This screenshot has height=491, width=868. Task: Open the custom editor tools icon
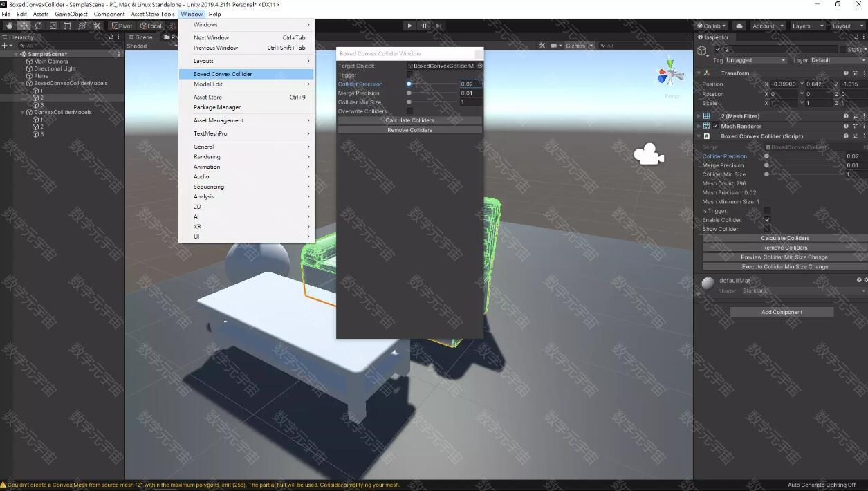[97, 26]
